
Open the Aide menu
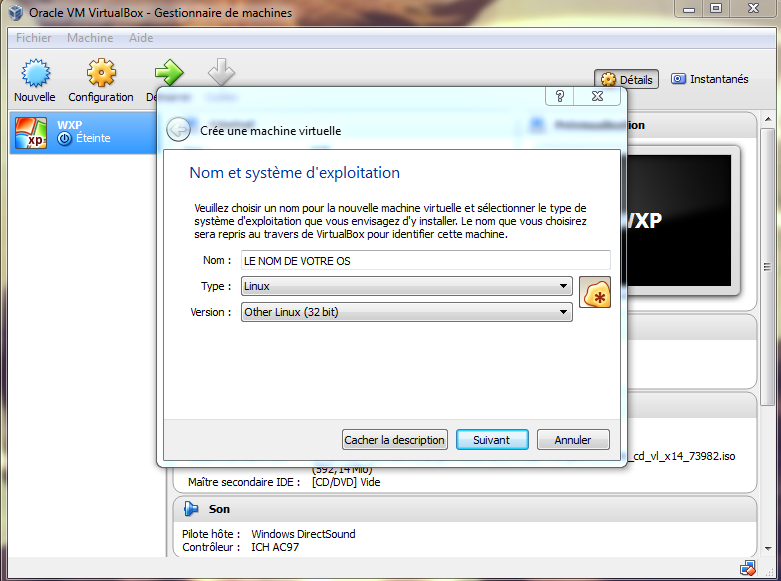click(x=141, y=38)
